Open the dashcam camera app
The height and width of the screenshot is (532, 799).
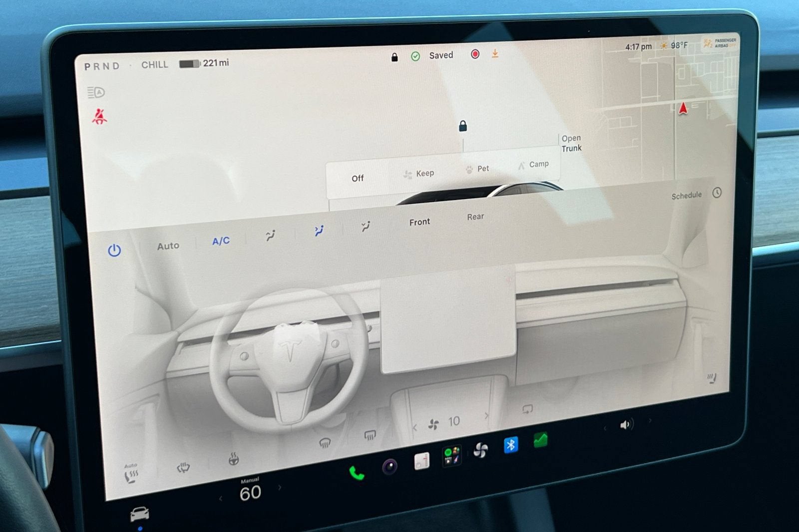(x=390, y=467)
